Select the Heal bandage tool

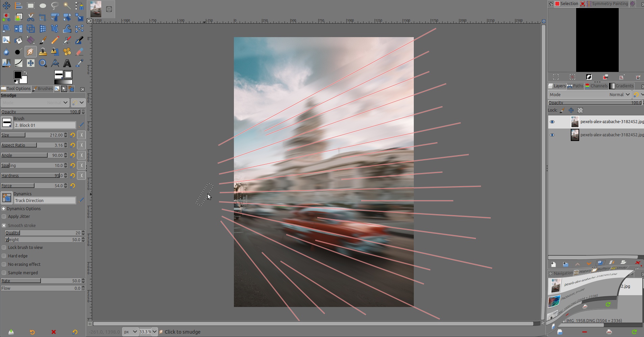(x=67, y=52)
